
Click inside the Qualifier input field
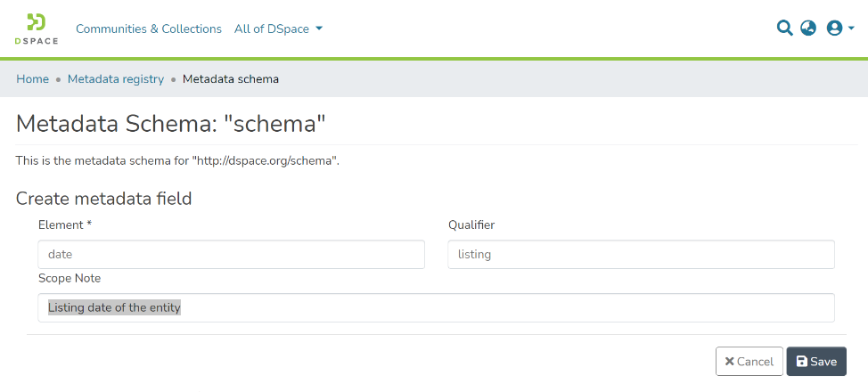tap(641, 254)
